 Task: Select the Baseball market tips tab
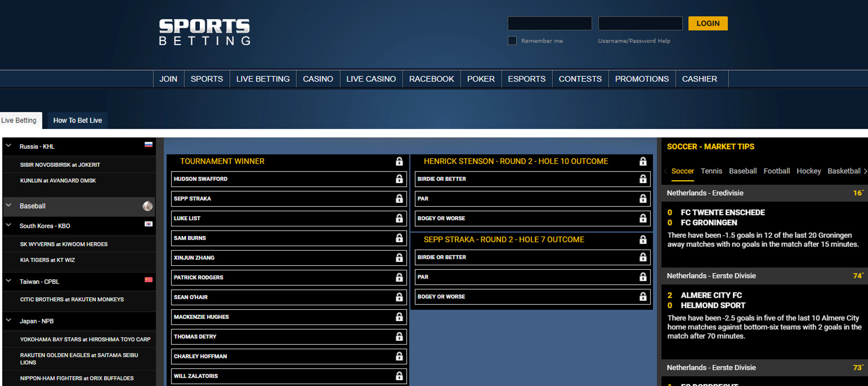tap(743, 171)
